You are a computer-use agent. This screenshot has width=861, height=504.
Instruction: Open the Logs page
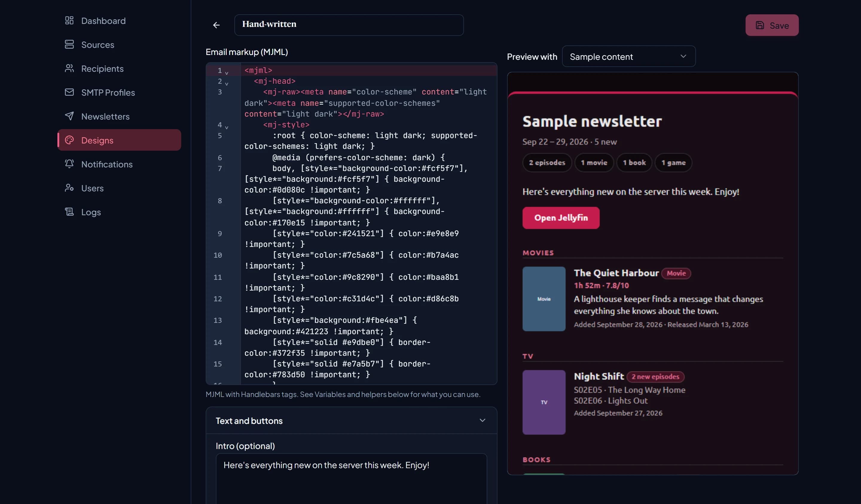pos(119,212)
